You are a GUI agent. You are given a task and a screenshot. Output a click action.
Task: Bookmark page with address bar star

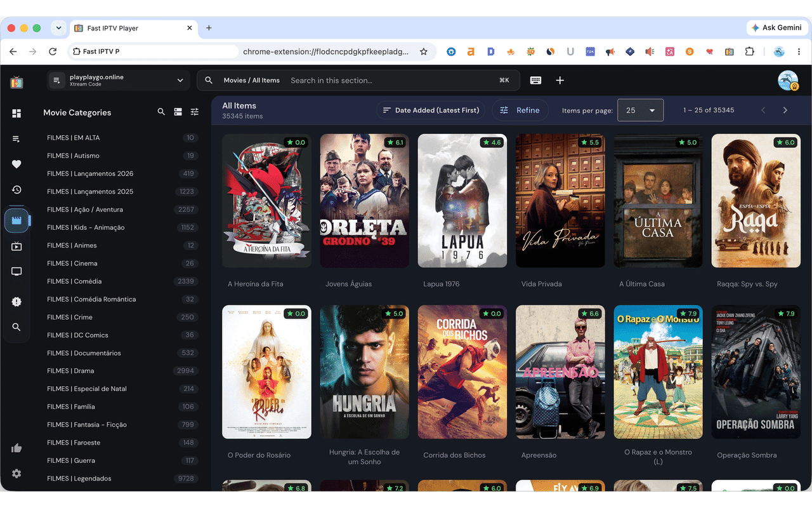coord(424,51)
